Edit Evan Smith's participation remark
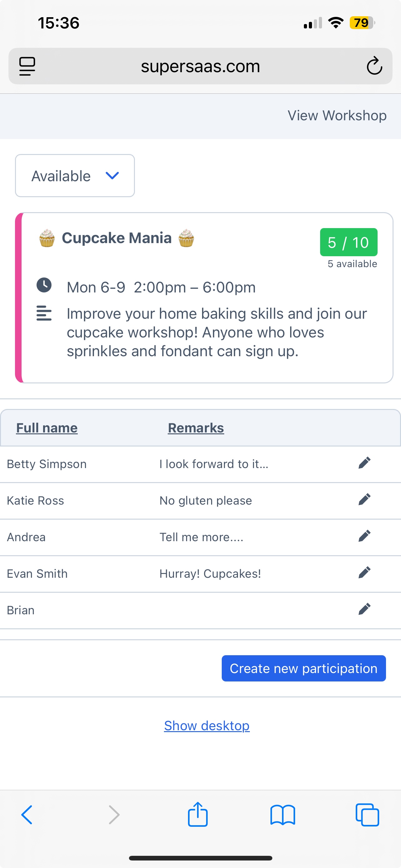 pos(365,572)
